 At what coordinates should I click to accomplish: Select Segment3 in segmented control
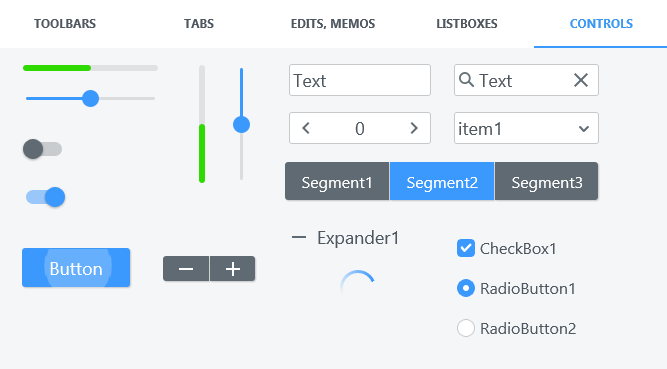(547, 181)
